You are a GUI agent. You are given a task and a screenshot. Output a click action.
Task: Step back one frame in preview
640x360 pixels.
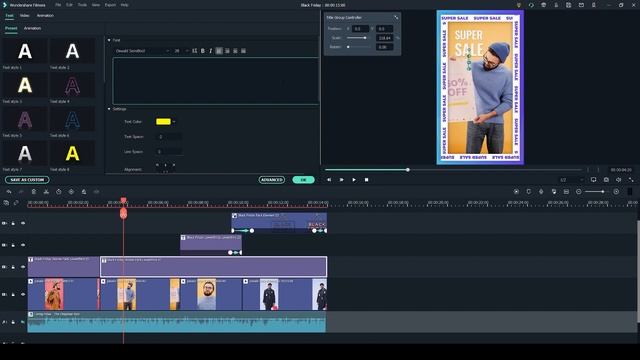coord(329,180)
